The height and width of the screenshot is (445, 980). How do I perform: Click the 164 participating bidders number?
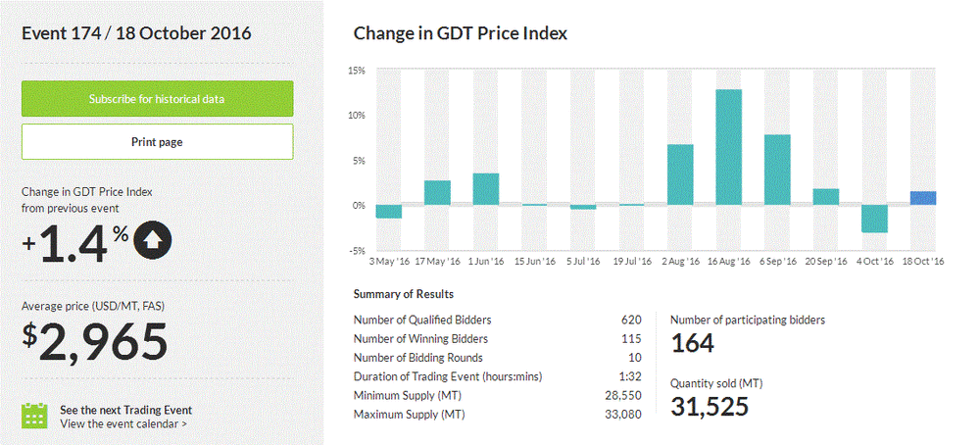(x=693, y=343)
